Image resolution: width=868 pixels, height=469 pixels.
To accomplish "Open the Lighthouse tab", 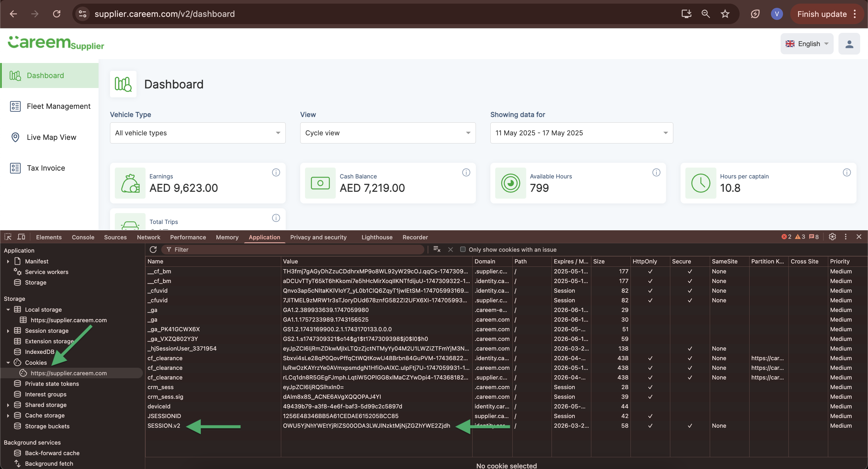I will pos(377,237).
